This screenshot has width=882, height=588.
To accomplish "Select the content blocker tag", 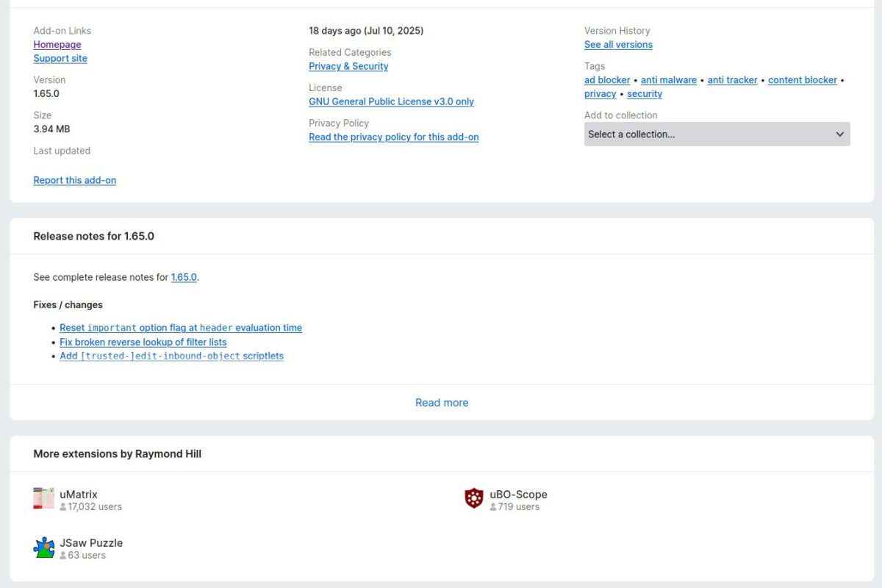I will coord(803,80).
